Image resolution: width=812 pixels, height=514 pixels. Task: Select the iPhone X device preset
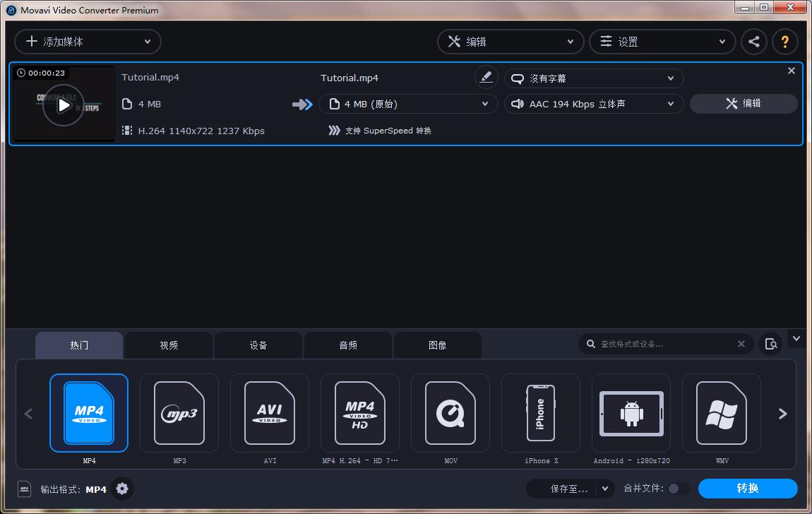541,412
